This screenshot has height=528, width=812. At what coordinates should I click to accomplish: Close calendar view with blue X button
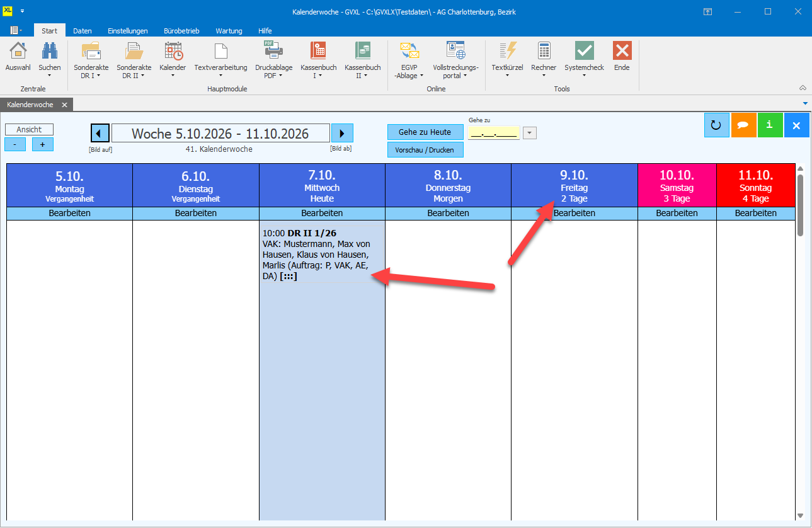click(x=796, y=125)
